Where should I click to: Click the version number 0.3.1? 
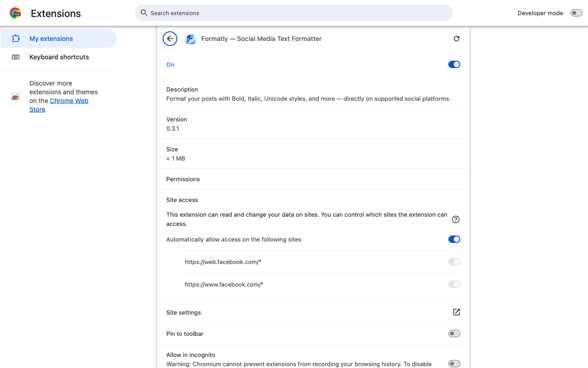(173, 128)
